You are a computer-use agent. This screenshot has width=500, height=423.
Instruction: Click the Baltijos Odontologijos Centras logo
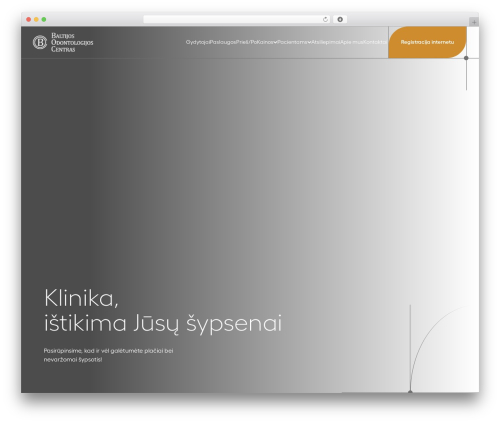[63, 42]
